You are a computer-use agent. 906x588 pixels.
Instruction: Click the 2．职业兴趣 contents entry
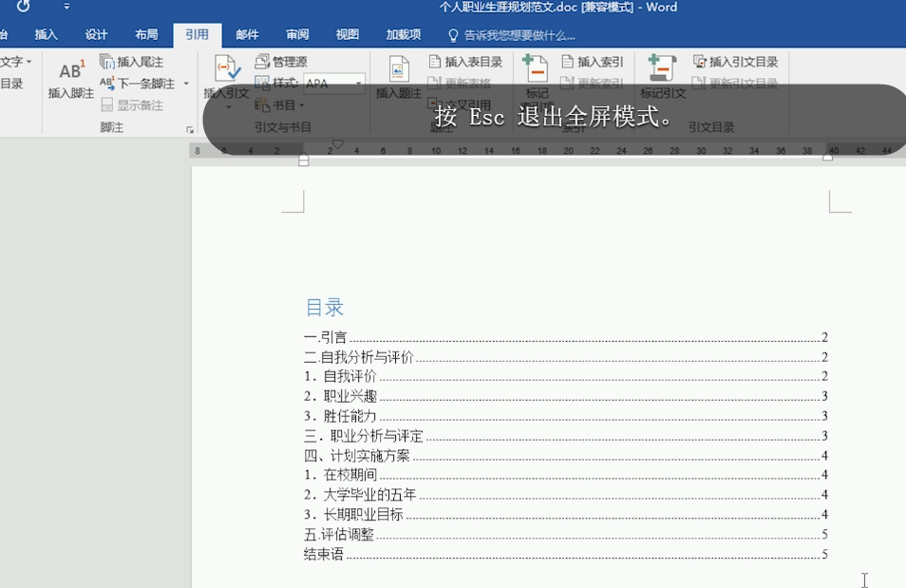[x=566, y=396]
